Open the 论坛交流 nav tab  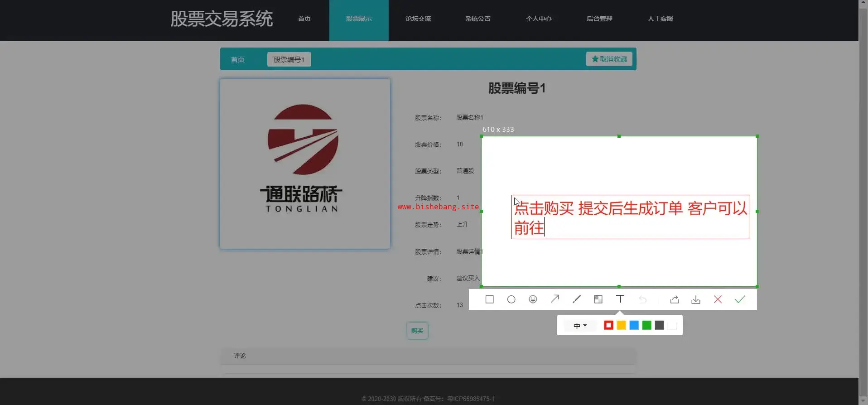tap(418, 19)
